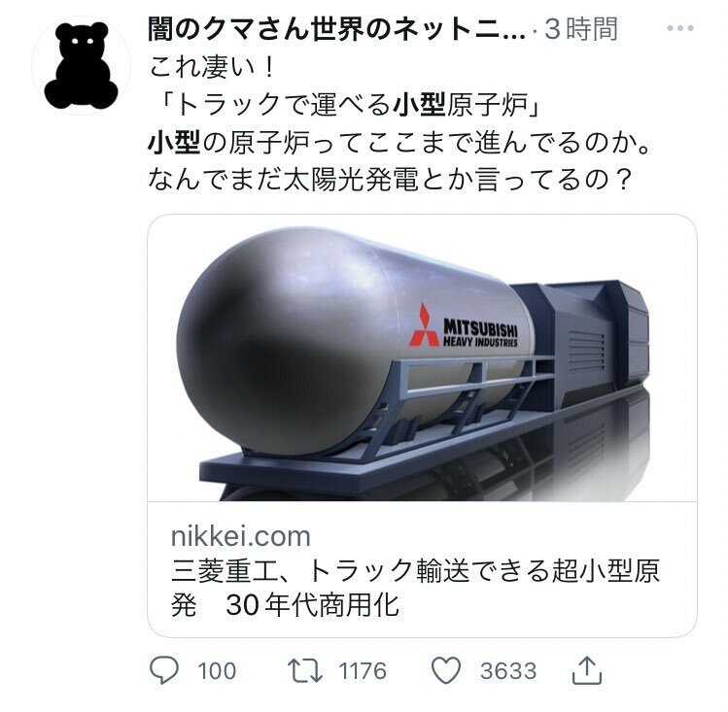Screen dimensions: 728x712
Task: Open the black bear profile avatar
Action: point(82,65)
